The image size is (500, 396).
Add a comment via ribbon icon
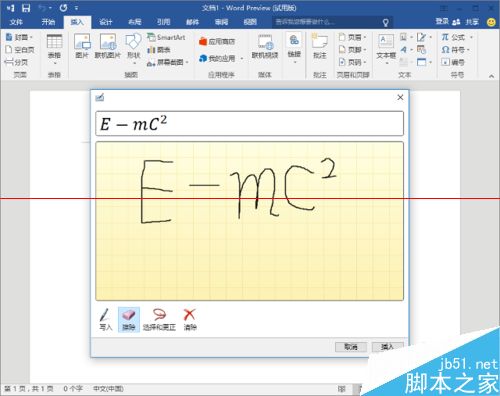319,46
